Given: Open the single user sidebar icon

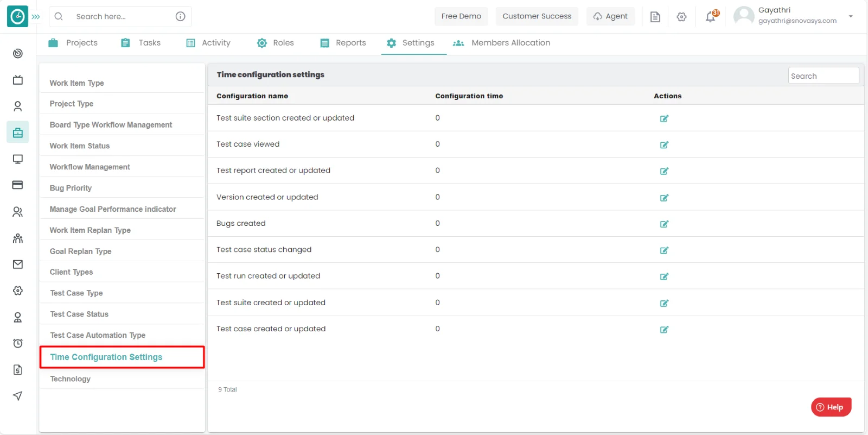Looking at the screenshot, I should tap(18, 106).
